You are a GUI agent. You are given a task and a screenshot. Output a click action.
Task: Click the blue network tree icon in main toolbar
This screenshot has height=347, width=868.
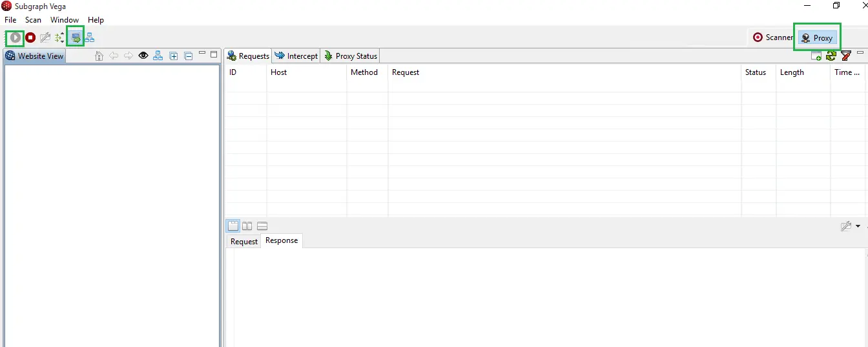click(x=90, y=38)
